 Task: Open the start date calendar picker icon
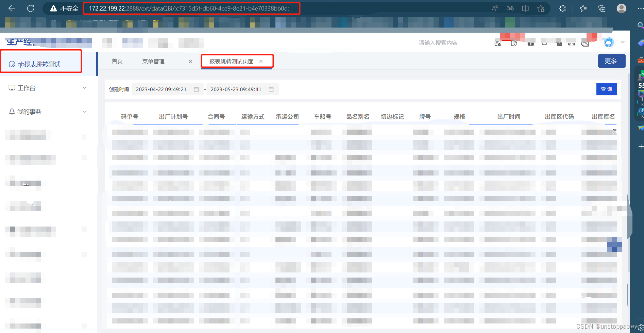point(196,89)
